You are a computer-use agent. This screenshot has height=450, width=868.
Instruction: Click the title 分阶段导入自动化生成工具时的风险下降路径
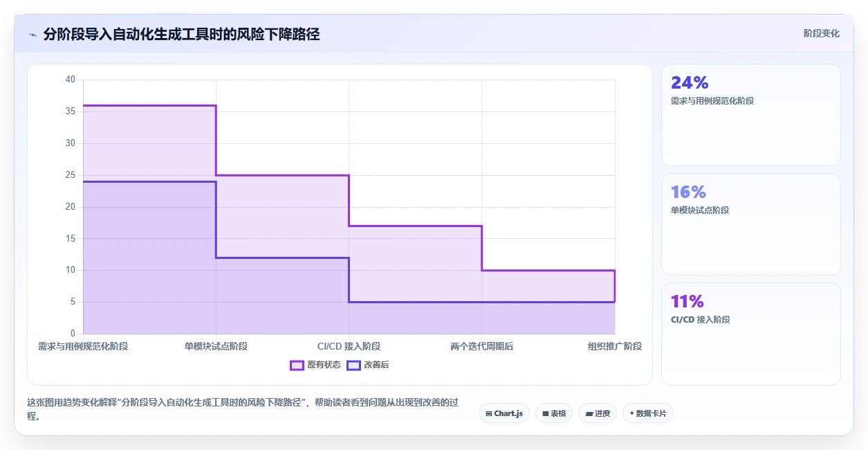tap(181, 34)
